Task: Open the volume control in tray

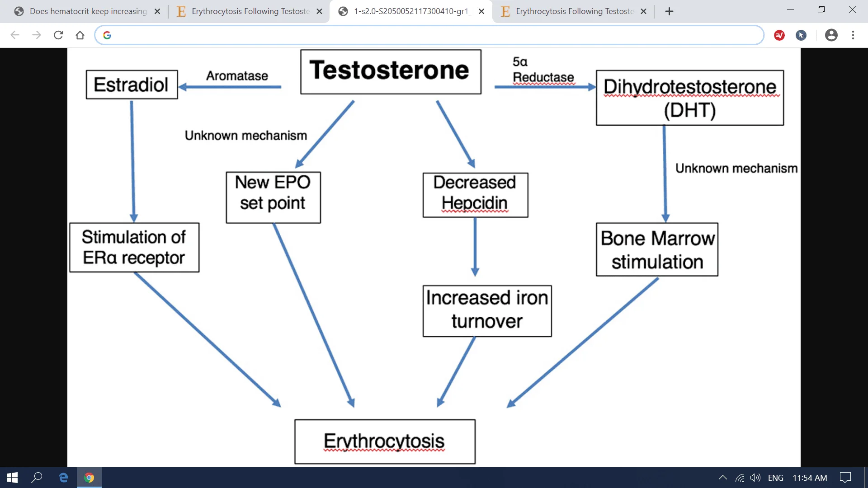Action: click(x=755, y=478)
